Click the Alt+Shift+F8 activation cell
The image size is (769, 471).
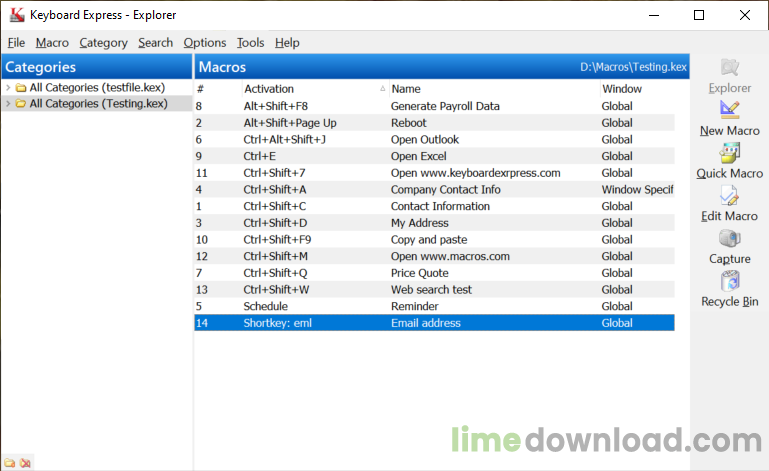276,106
